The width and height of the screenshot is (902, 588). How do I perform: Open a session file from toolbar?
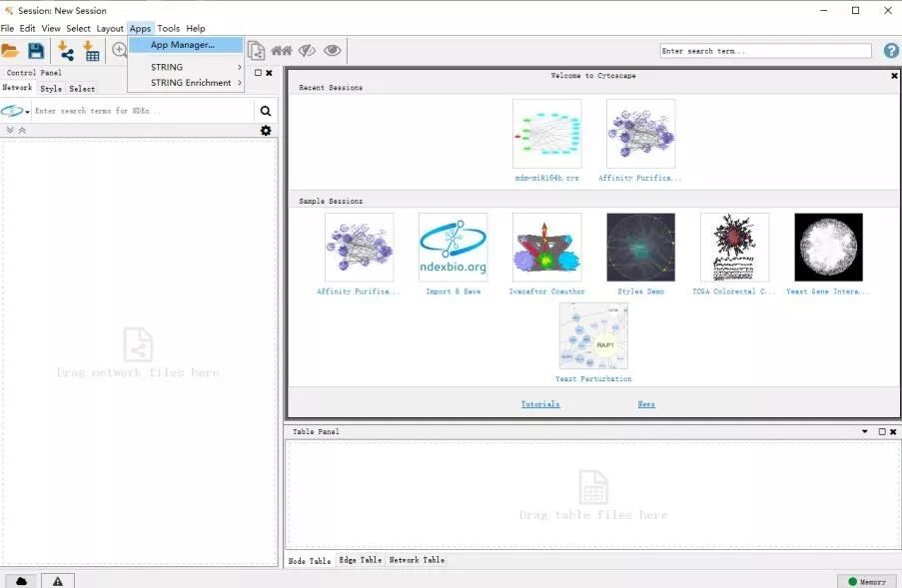10,51
